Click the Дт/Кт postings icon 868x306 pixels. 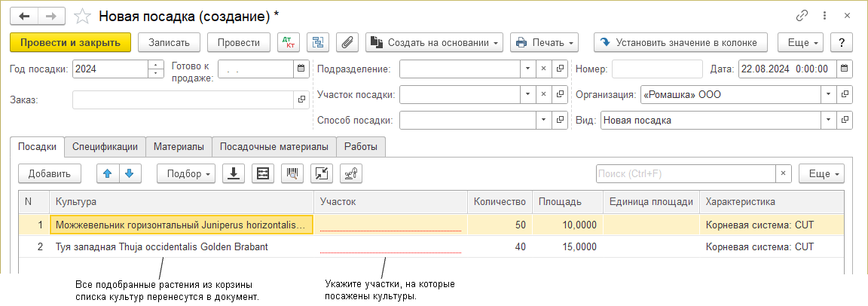point(288,43)
